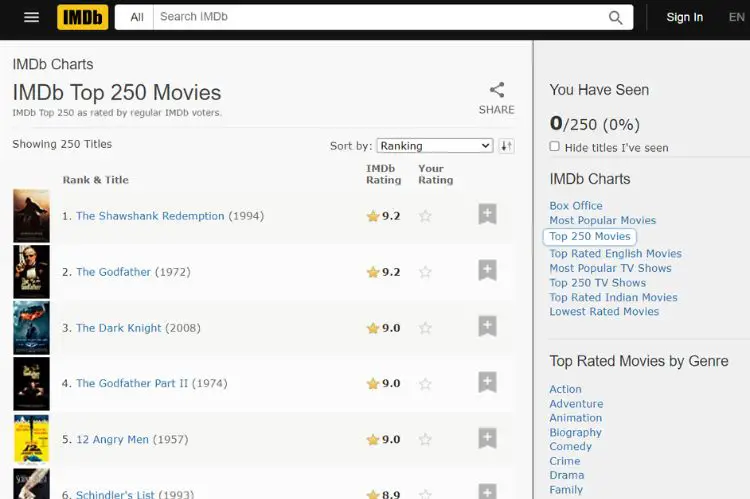The width and height of the screenshot is (750, 499).
Task: Open The Dark Knight title link
Action: (x=119, y=328)
